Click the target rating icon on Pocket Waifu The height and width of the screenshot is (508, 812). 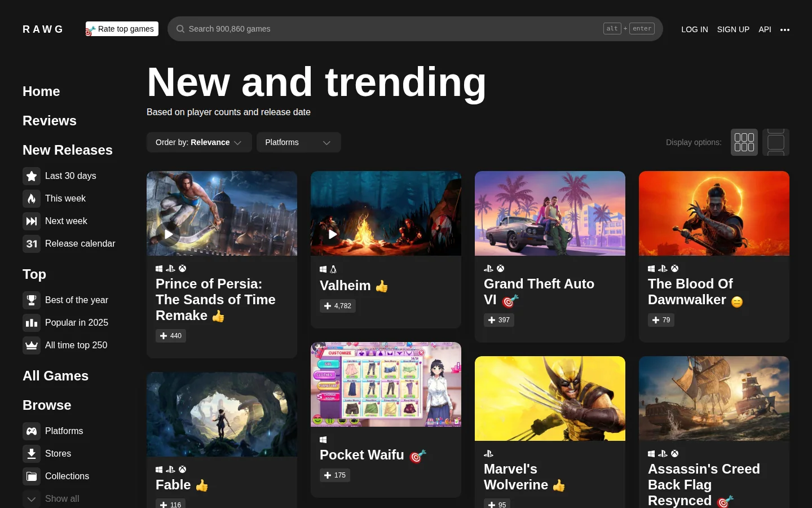click(x=418, y=456)
